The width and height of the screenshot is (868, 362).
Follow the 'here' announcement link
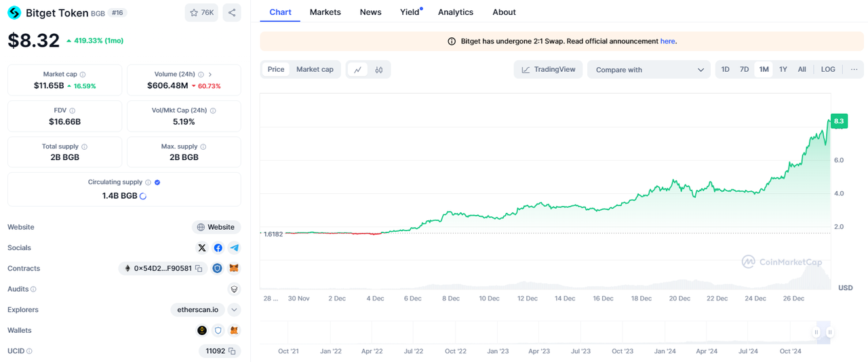tap(667, 41)
